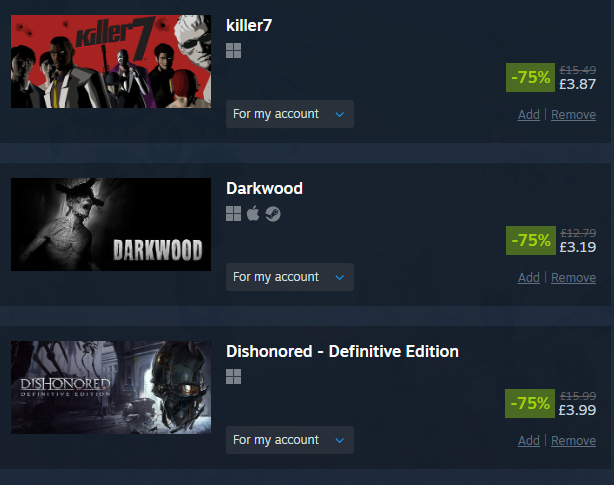Click the Darkwood game title
Screen dimensions: 614x485
coord(264,188)
